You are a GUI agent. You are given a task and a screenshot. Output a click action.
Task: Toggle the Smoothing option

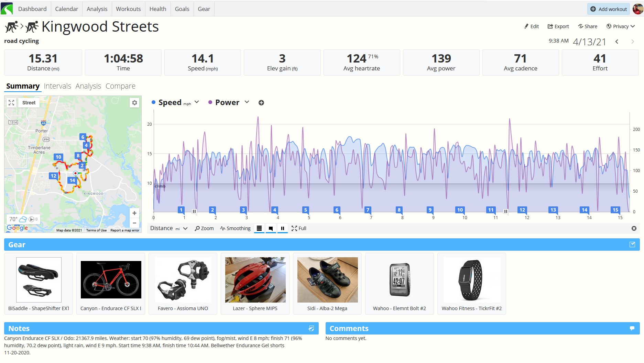tap(236, 228)
